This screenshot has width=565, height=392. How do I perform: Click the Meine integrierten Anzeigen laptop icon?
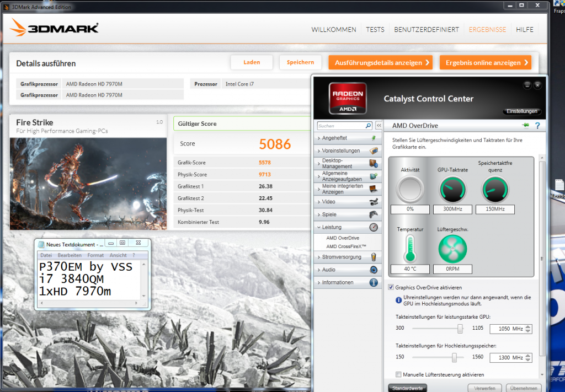click(x=374, y=189)
